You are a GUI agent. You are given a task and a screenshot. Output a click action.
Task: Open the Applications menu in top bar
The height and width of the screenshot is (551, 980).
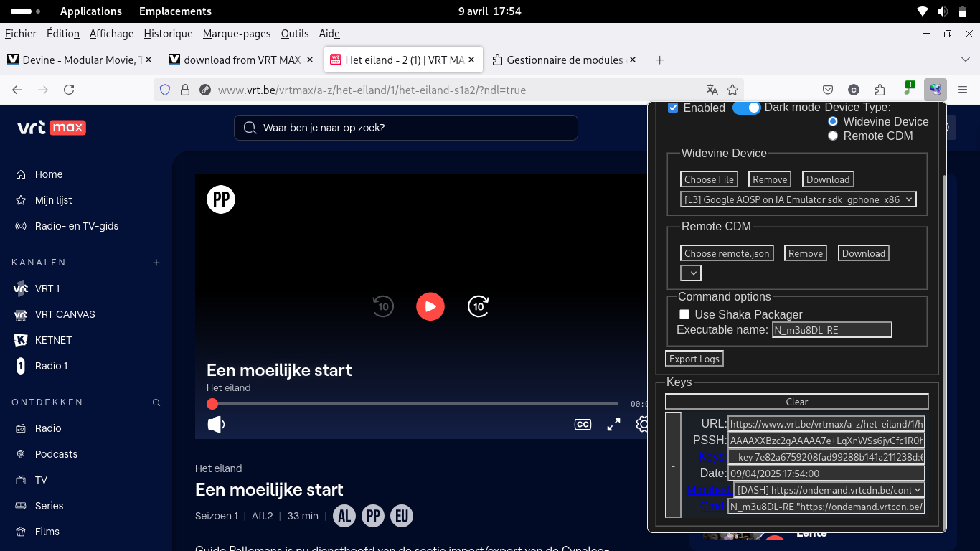coord(91,11)
